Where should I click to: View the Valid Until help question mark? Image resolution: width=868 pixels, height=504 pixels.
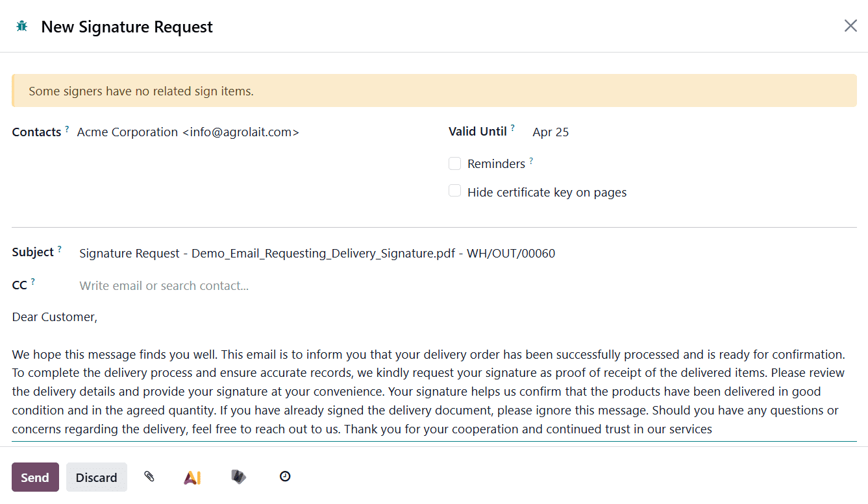point(514,126)
